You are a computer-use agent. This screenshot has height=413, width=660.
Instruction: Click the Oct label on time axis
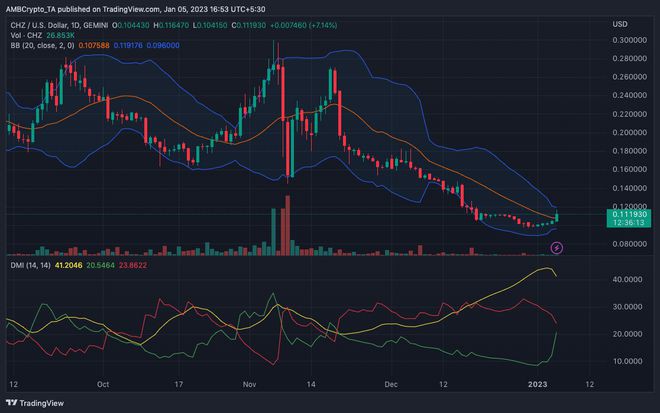103,381
